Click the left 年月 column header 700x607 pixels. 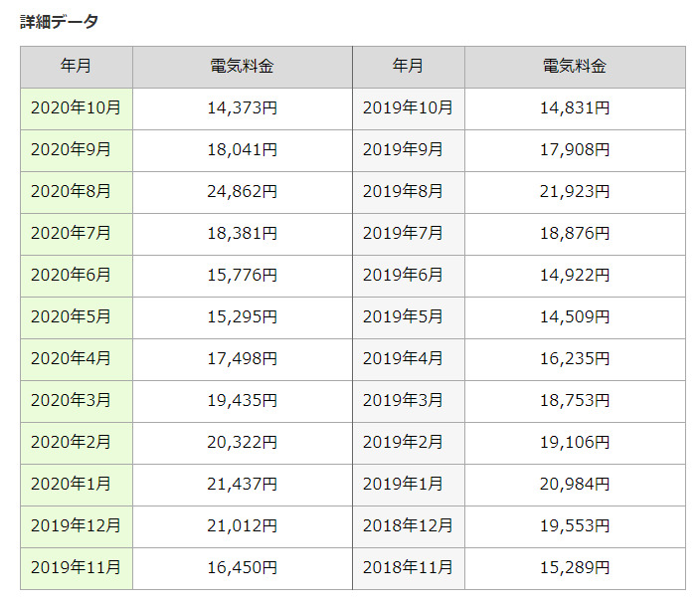(x=76, y=67)
